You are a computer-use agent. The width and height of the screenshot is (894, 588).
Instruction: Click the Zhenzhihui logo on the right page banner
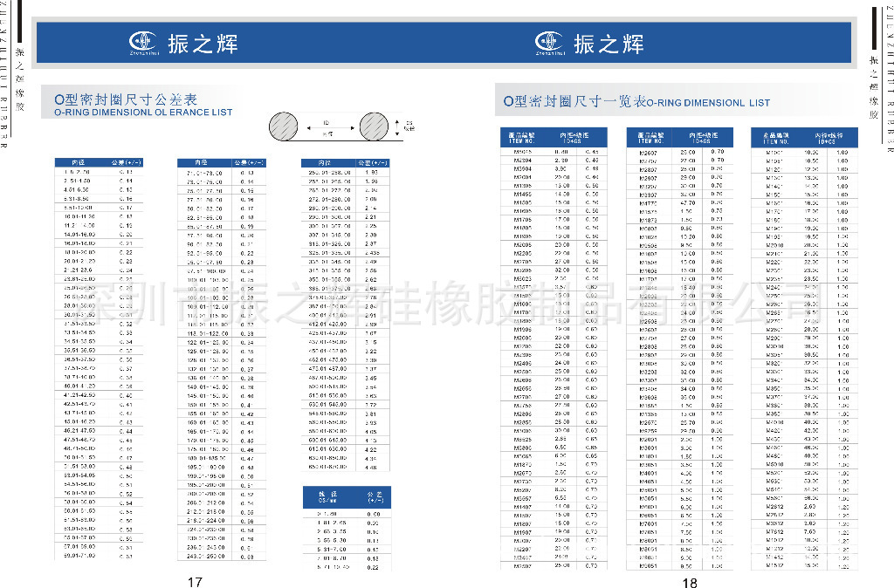pos(549,42)
